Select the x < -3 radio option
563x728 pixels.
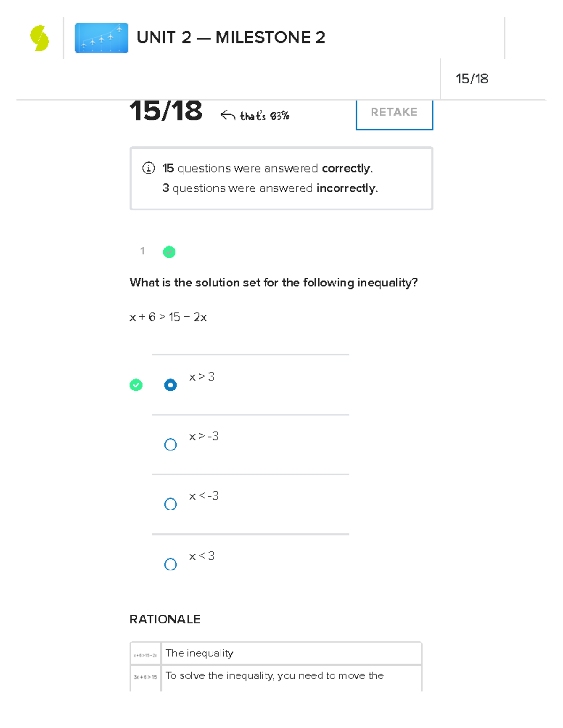[170, 504]
